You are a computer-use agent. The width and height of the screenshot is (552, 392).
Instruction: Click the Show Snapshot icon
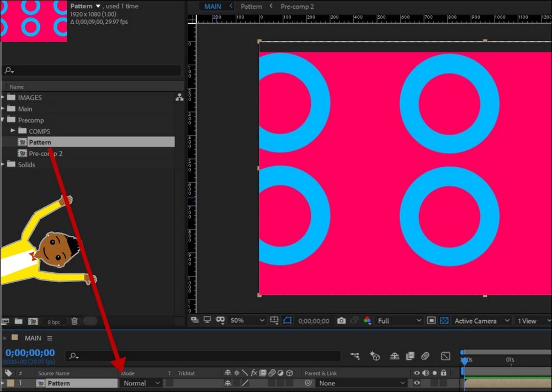tap(354, 320)
